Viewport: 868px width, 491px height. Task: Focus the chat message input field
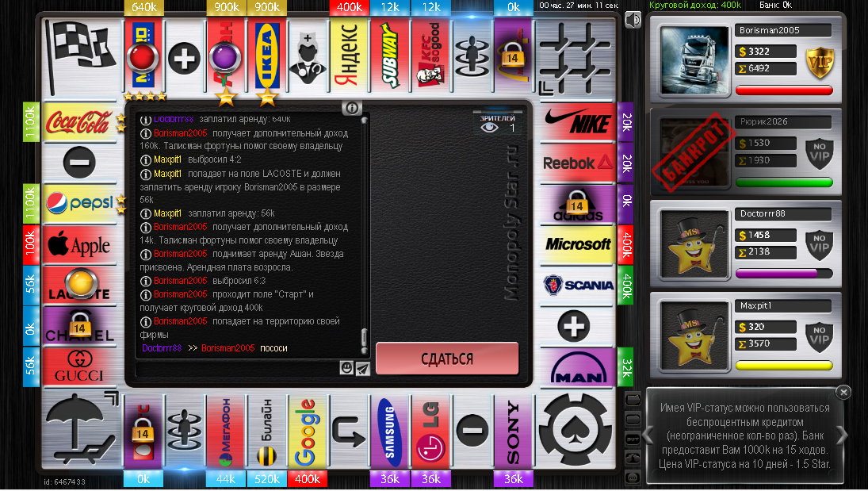(237, 368)
